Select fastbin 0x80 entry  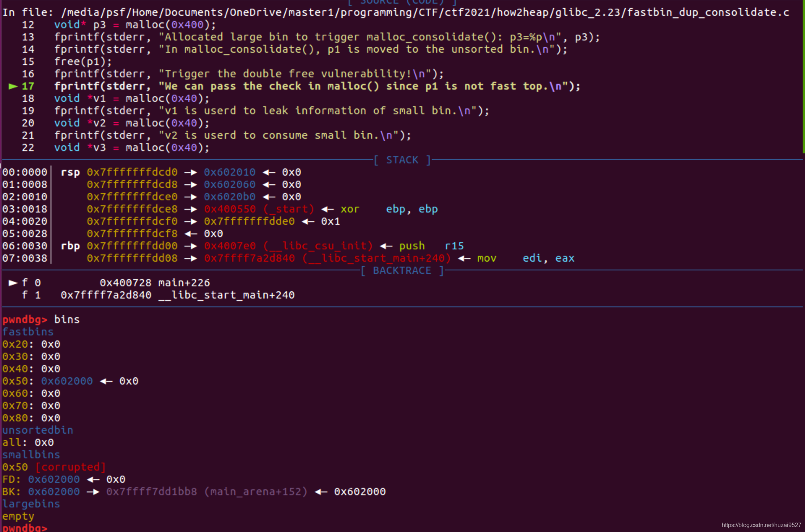[31, 418]
